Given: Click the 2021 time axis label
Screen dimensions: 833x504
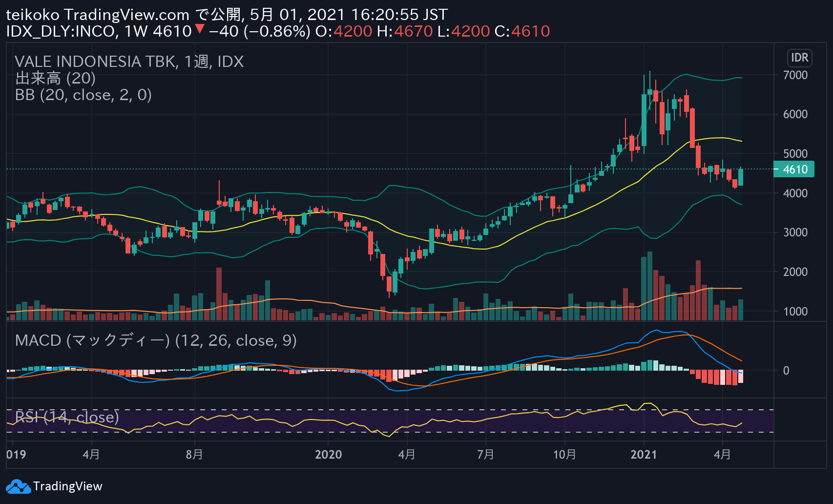Looking at the screenshot, I should pos(644,455).
